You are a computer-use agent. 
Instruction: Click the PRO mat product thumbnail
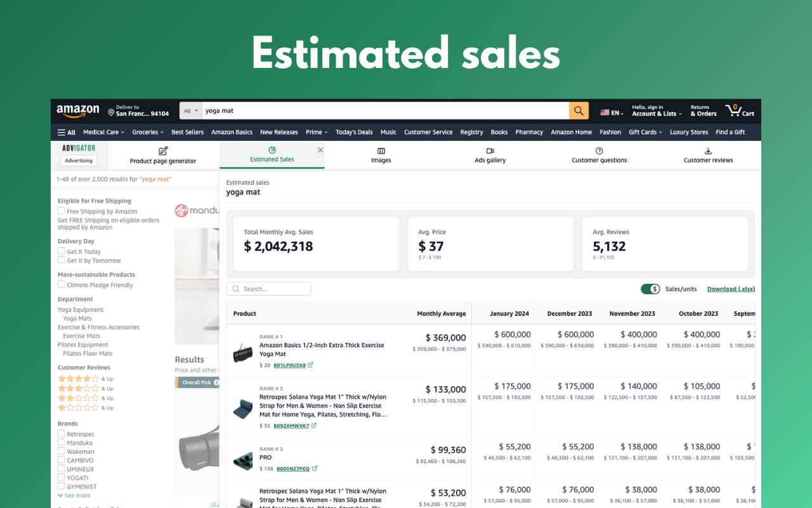coord(243,460)
